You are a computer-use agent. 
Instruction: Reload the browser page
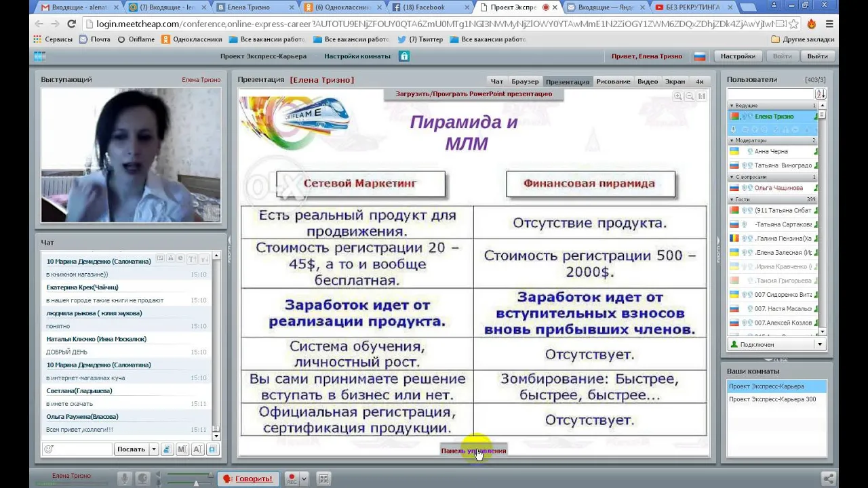[x=71, y=24]
